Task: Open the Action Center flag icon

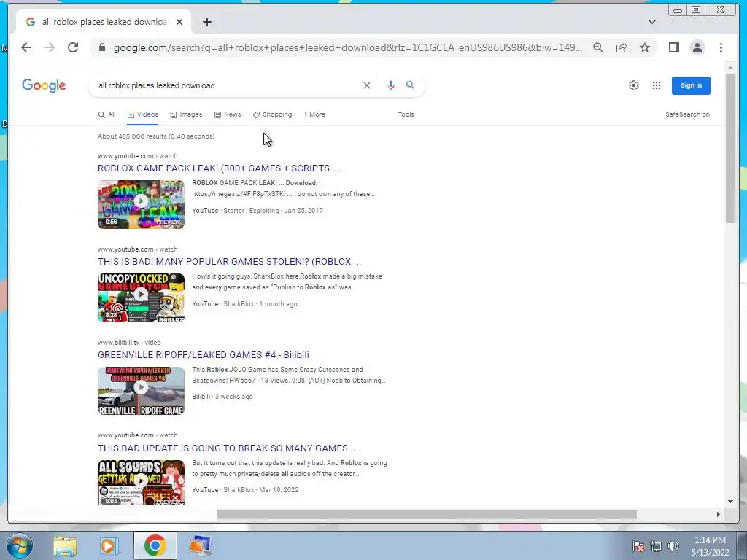Action: (x=638, y=546)
